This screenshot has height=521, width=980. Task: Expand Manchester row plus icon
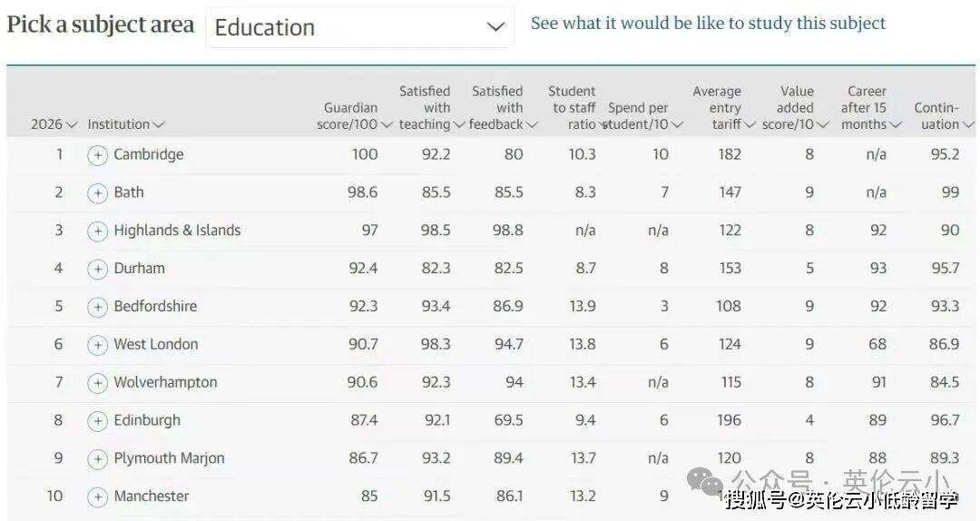[97, 497]
